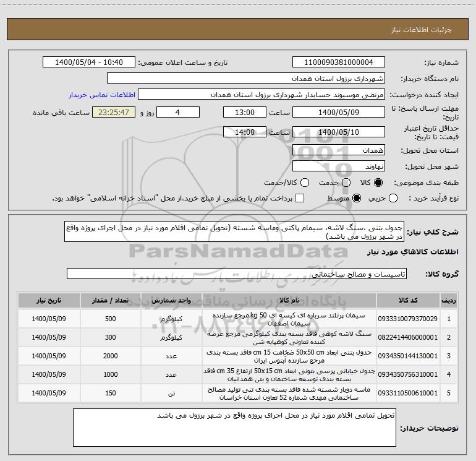This screenshot has width=476, height=461.
Task: Click the request creator field مرتضی موسیوند
Action: [261, 95]
